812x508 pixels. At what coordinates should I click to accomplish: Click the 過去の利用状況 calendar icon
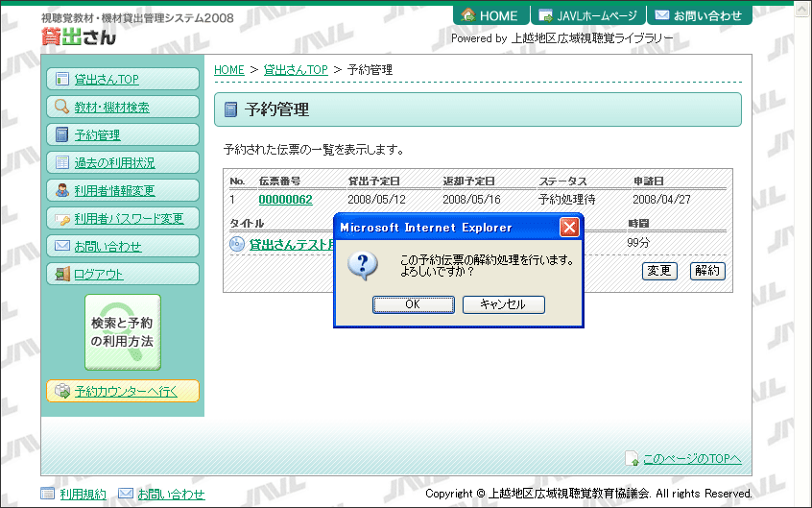point(61,163)
